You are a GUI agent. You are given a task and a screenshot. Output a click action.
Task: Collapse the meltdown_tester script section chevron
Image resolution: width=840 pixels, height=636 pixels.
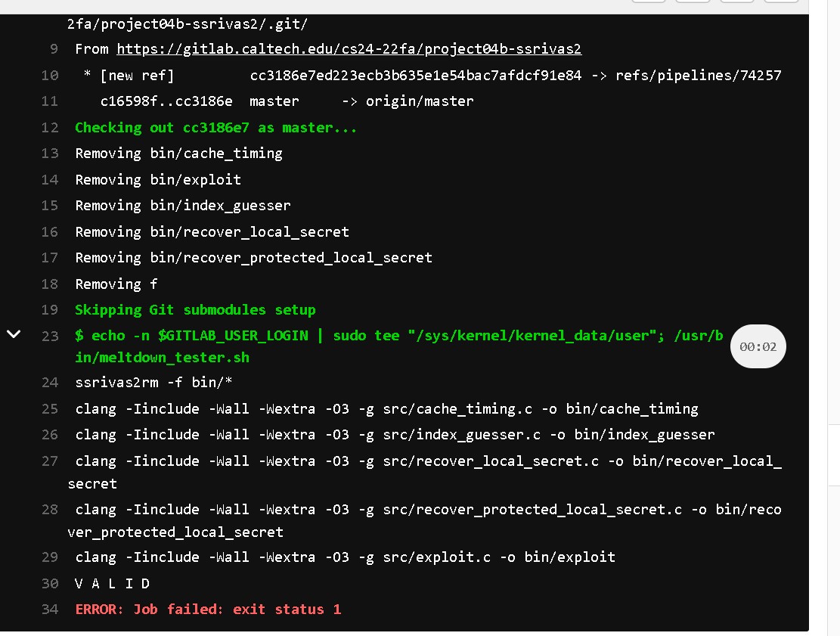coord(14,334)
